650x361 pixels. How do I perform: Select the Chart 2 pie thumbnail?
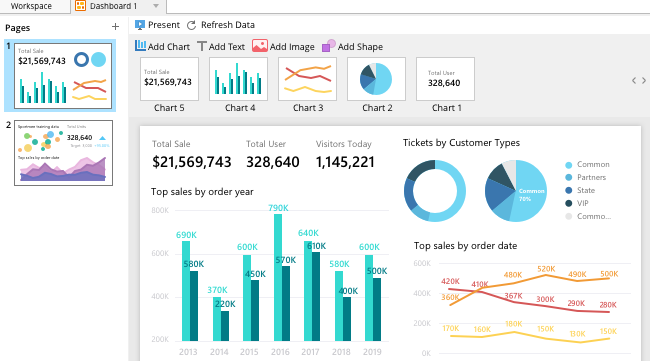coord(376,79)
